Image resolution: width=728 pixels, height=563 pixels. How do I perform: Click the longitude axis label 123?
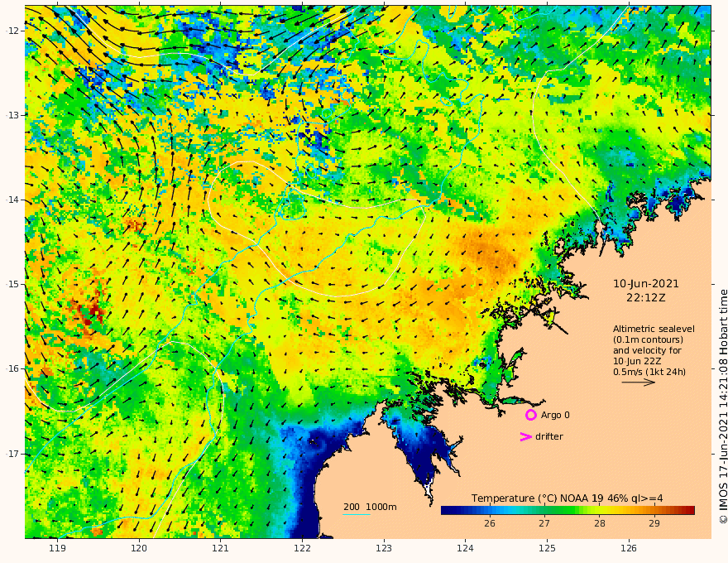[x=384, y=549]
